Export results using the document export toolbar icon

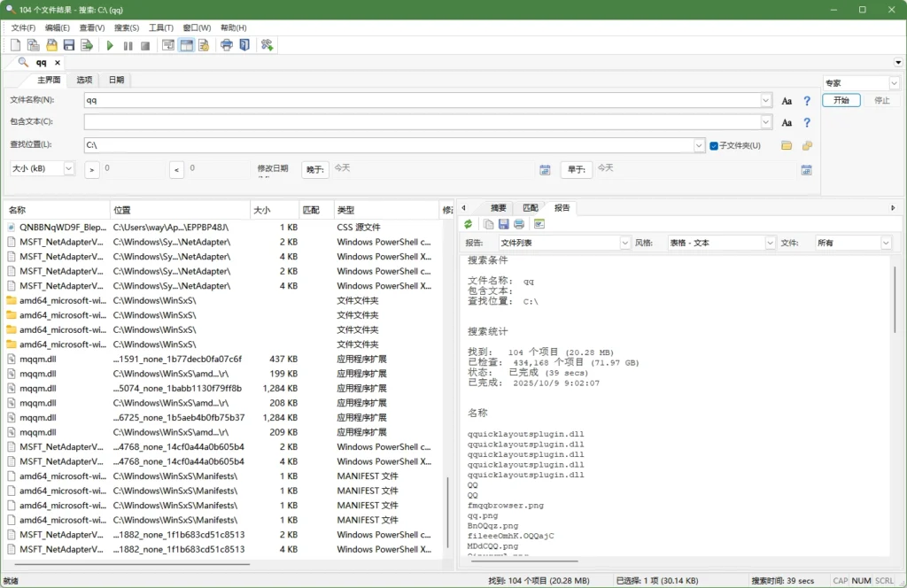coord(87,44)
